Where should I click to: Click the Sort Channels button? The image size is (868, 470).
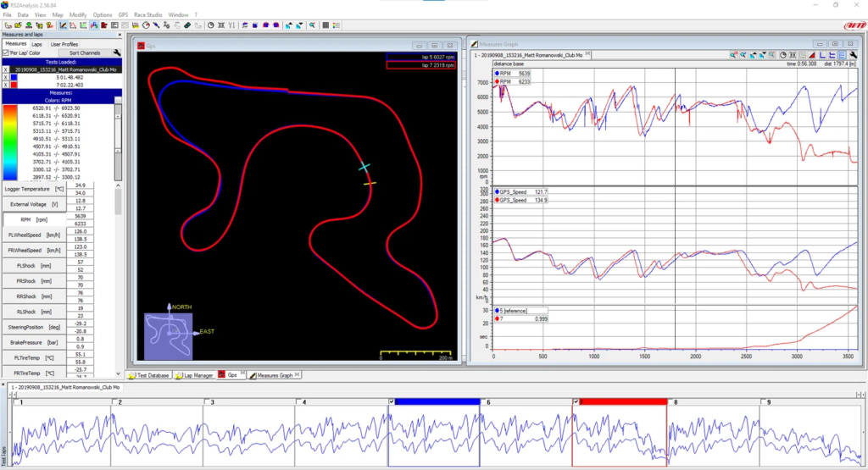(85, 53)
